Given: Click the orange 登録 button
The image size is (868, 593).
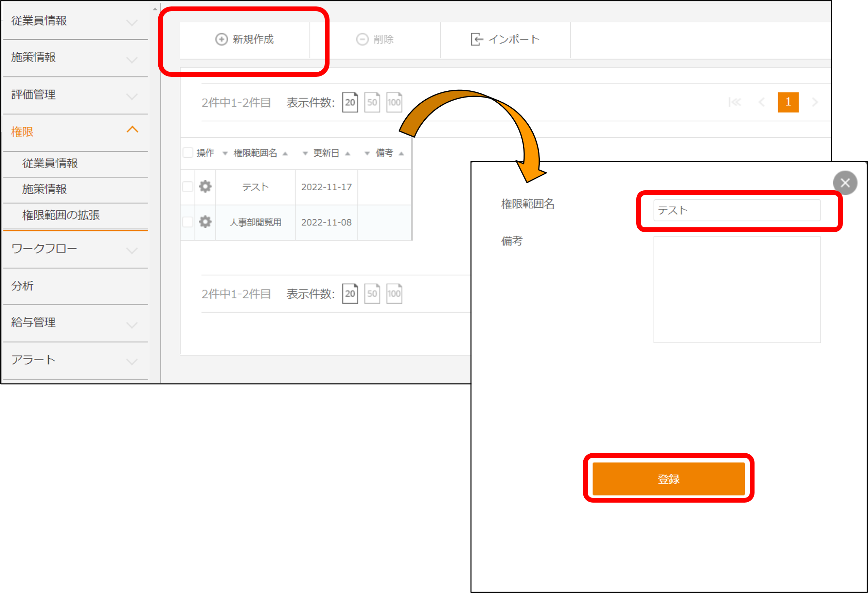Looking at the screenshot, I should click(669, 479).
